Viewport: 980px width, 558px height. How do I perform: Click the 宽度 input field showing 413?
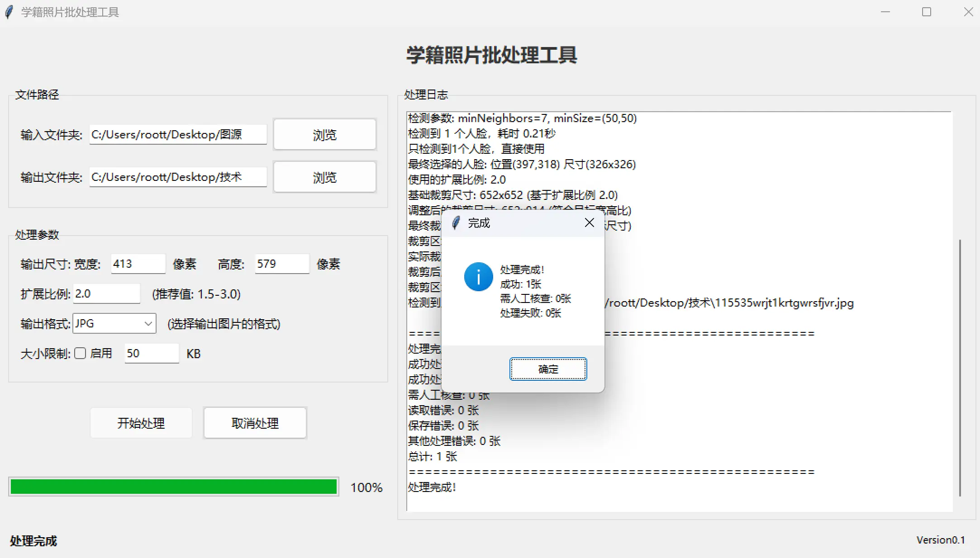pyautogui.click(x=138, y=264)
